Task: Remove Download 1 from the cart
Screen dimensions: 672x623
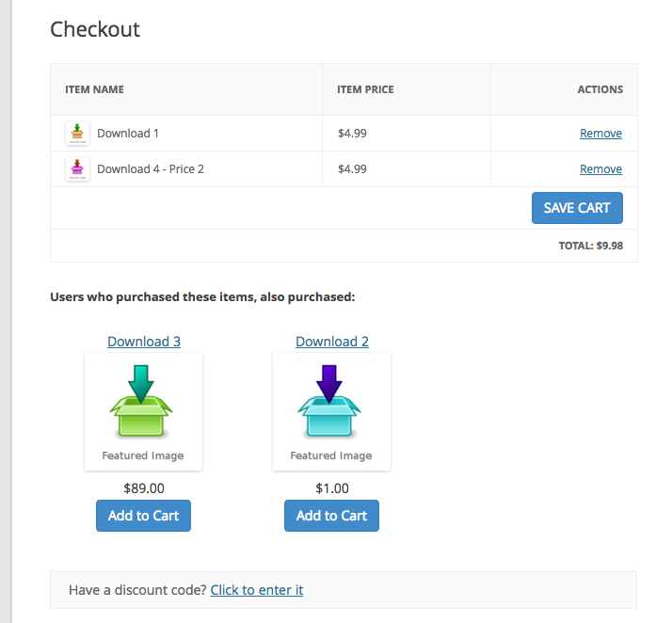Action: click(600, 134)
